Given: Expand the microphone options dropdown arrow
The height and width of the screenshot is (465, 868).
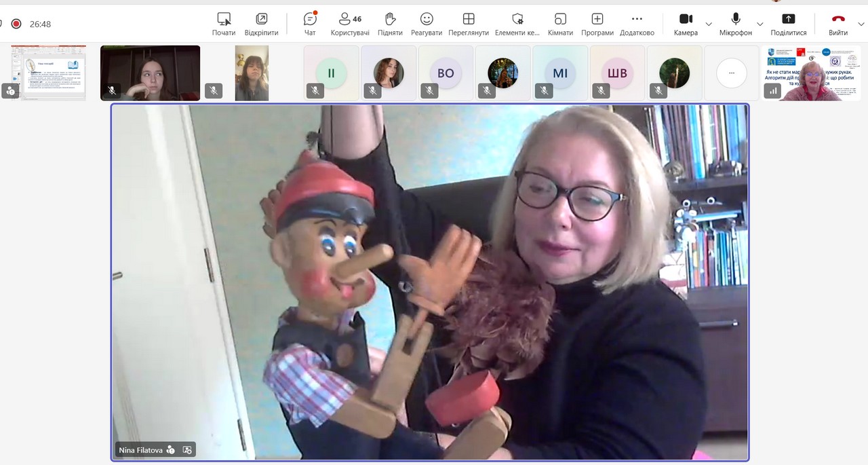Looking at the screenshot, I should (760, 24).
